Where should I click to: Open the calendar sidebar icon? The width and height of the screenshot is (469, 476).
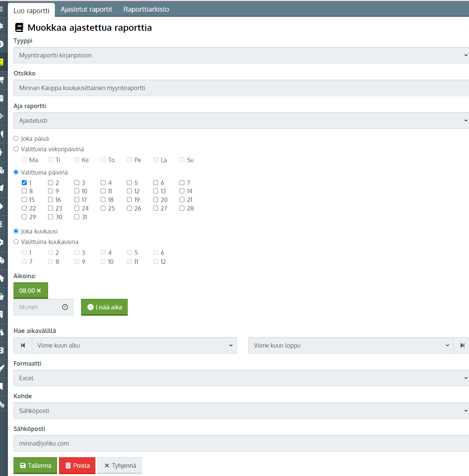pos(2,98)
